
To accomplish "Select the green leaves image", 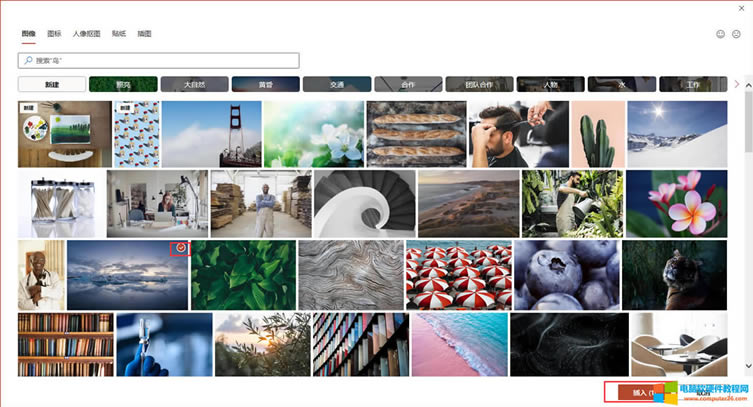I will (x=243, y=275).
